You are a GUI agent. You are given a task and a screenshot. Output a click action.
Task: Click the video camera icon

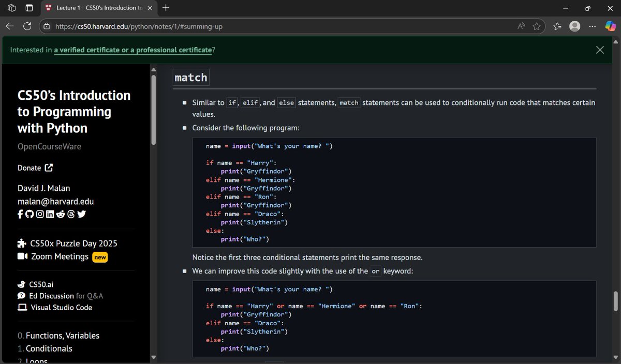coord(22,256)
